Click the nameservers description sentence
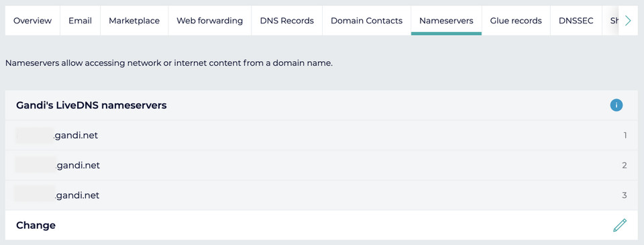The width and height of the screenshot is (644, 245). (169, 64)
